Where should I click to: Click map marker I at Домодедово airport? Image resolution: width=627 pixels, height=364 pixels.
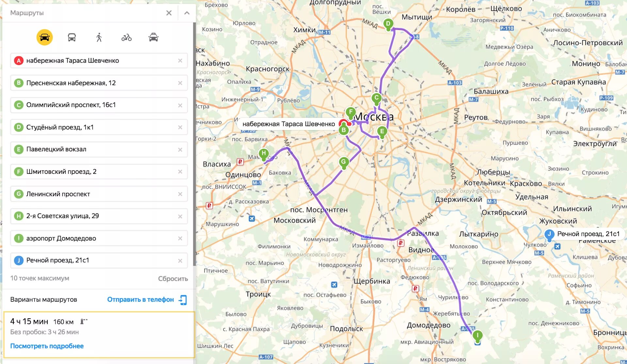[x=477, y=335]
